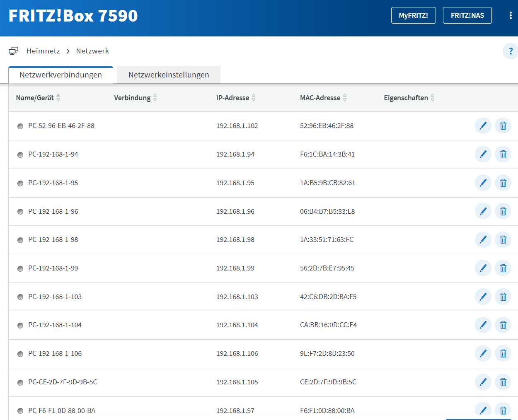Open the three-dot options menu
The height and width of the screenshot is (420, 518).
coord(510,15)
